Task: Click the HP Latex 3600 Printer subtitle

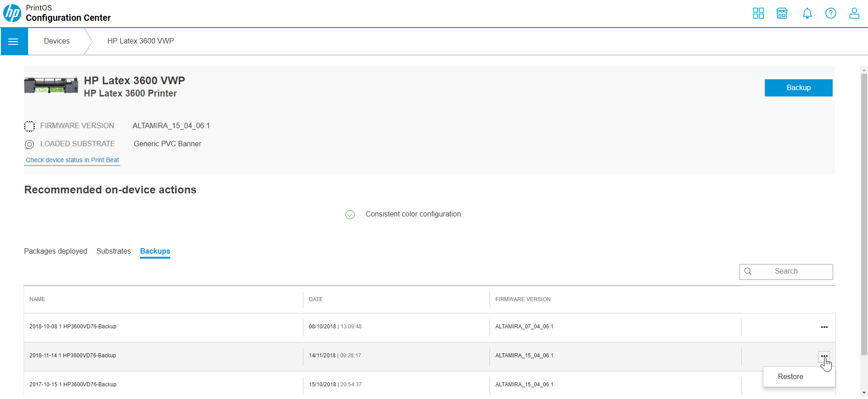Action: pyautogui.click(x=130, y=93)
